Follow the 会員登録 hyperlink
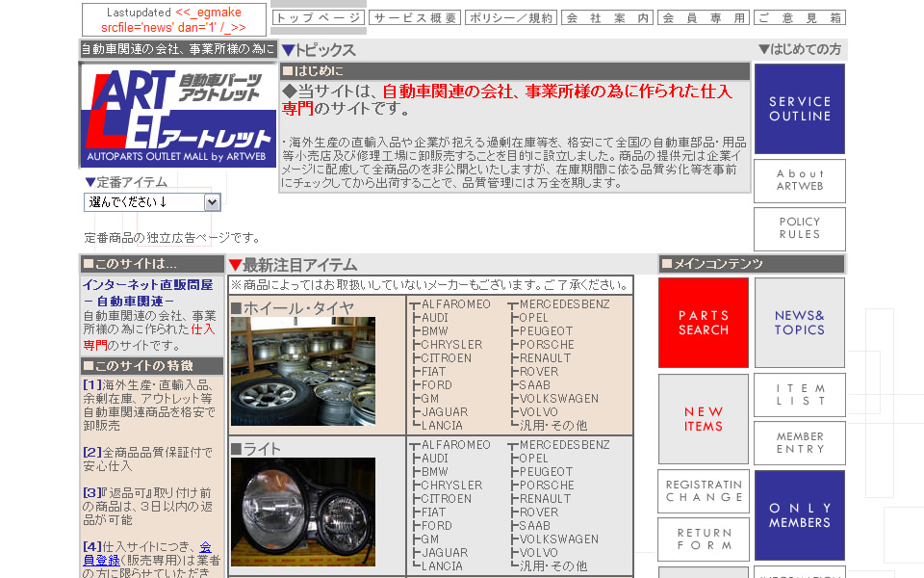Screen dimensions: 924x578 147,553
